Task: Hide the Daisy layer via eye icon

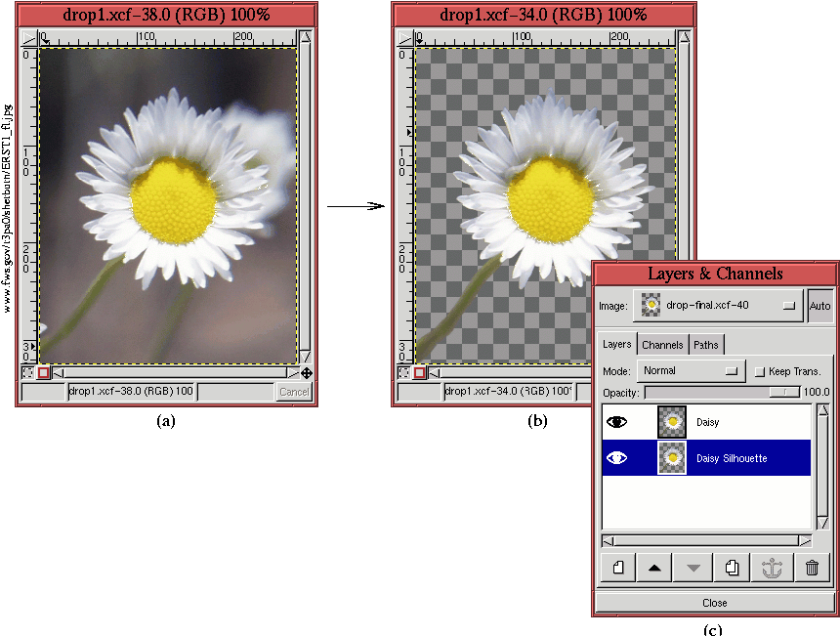Action: (x=617, y=422)
